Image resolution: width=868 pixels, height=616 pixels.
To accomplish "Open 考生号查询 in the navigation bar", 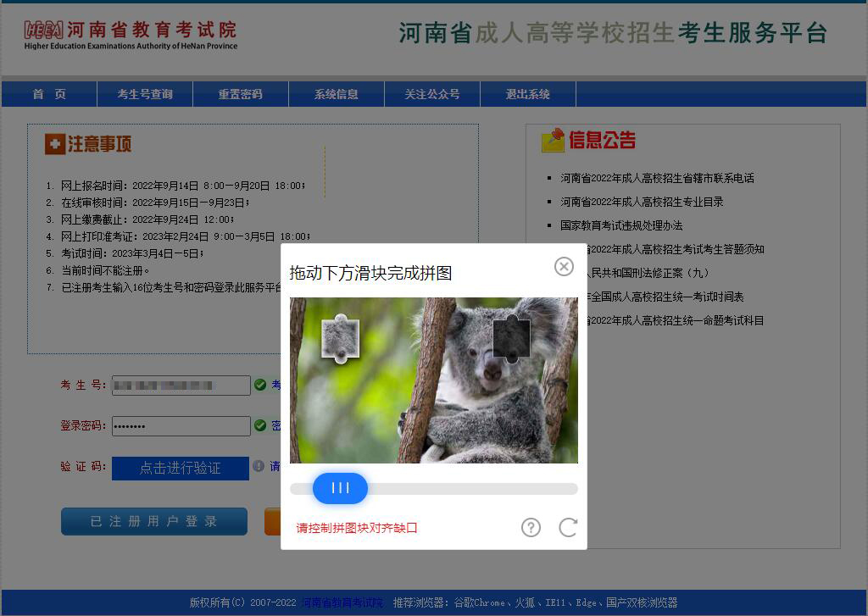I will click(x=145, y=94).
